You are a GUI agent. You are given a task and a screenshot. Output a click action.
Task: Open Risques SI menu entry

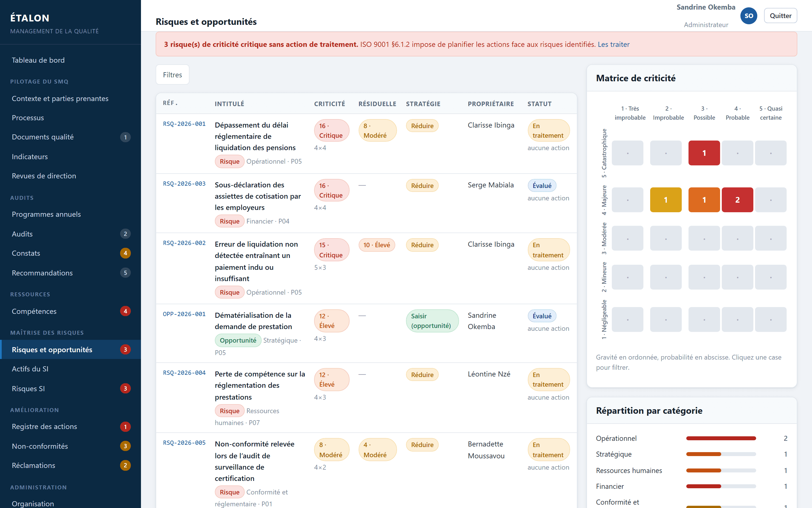pos(70,389)
